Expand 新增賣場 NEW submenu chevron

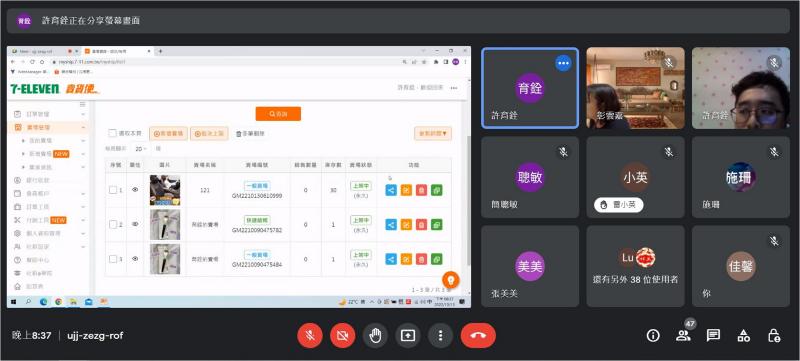pyautogui.click(x=83, y=154)
